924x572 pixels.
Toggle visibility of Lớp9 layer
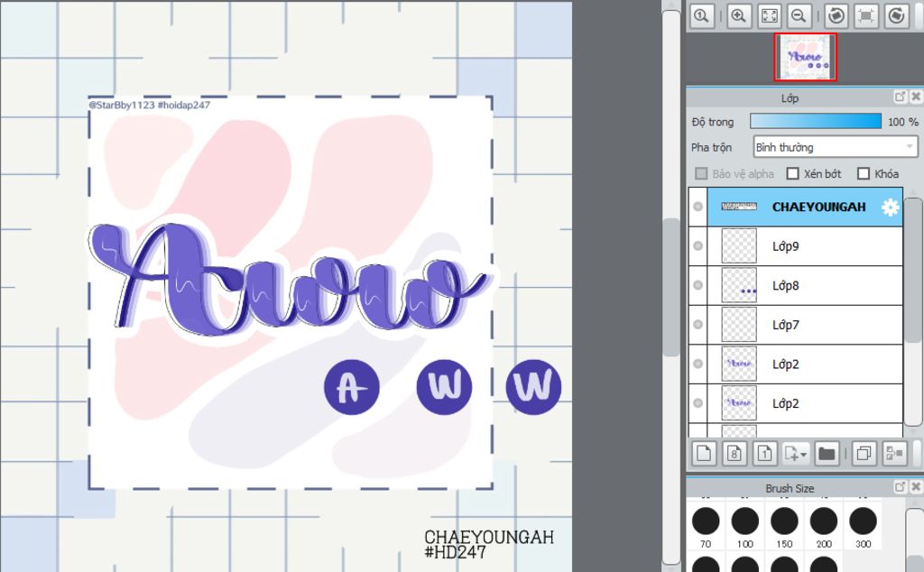click(x=698, y=245)
